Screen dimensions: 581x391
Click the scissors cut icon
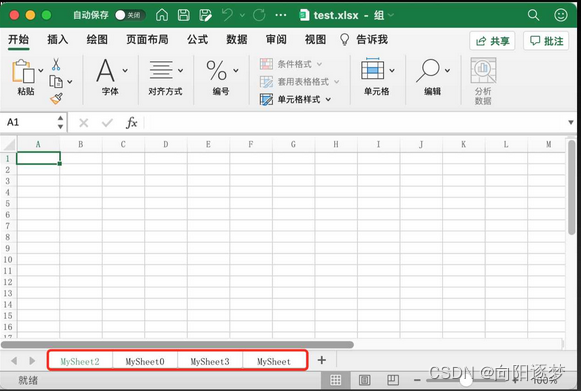tap(56, 64)
